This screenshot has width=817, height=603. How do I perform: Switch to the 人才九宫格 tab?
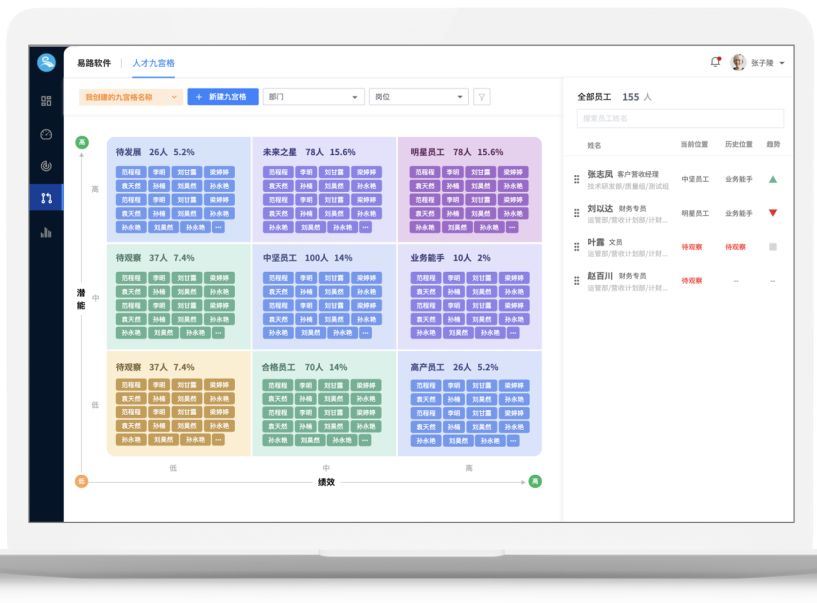pyautogui.click(x=154, y=63)
